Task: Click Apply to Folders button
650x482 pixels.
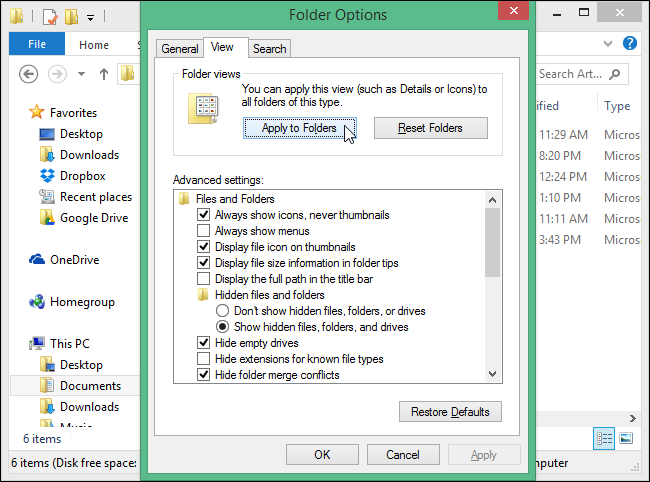Action: [299, 128]
